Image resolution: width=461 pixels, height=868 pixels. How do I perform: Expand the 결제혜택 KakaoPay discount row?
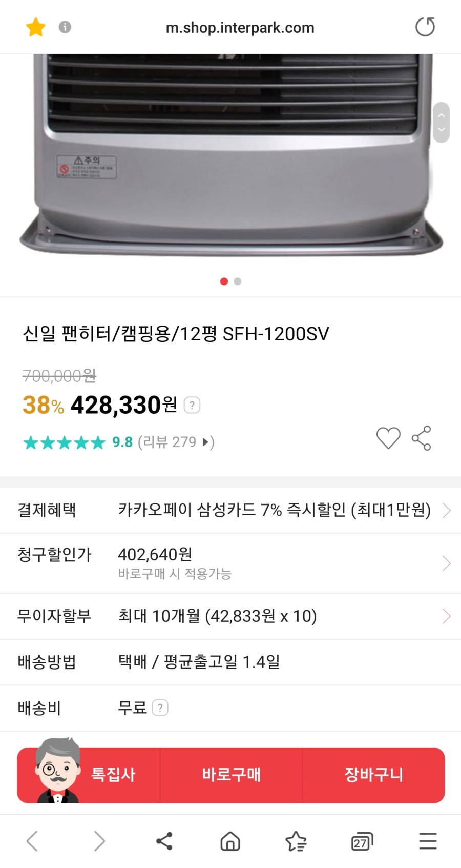230,510
